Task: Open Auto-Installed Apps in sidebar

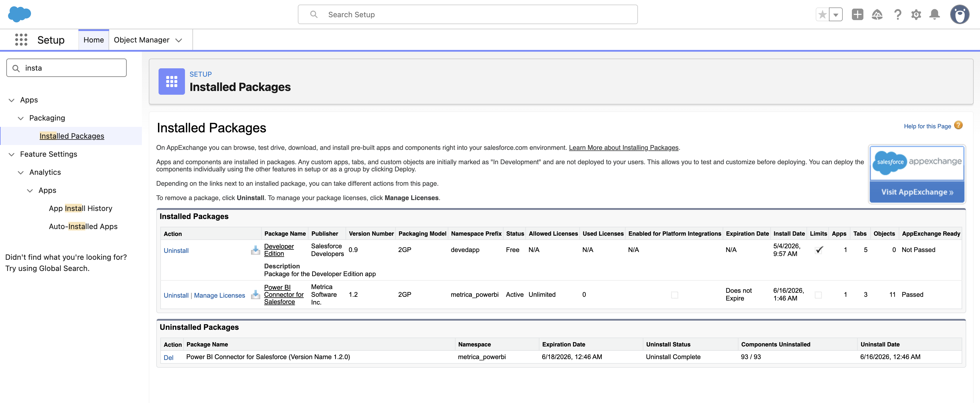Action: pyautogui.click(x=83, y=226)
